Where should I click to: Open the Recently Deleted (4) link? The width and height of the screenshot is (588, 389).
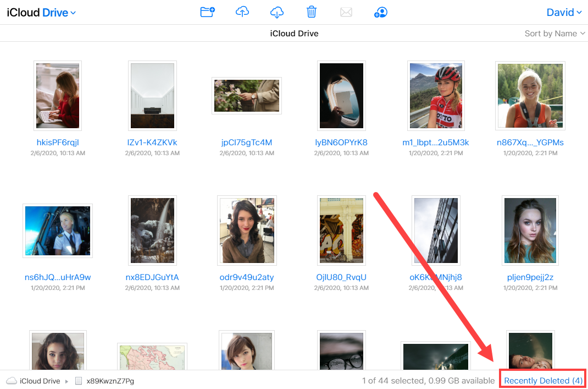click(543, 381)
